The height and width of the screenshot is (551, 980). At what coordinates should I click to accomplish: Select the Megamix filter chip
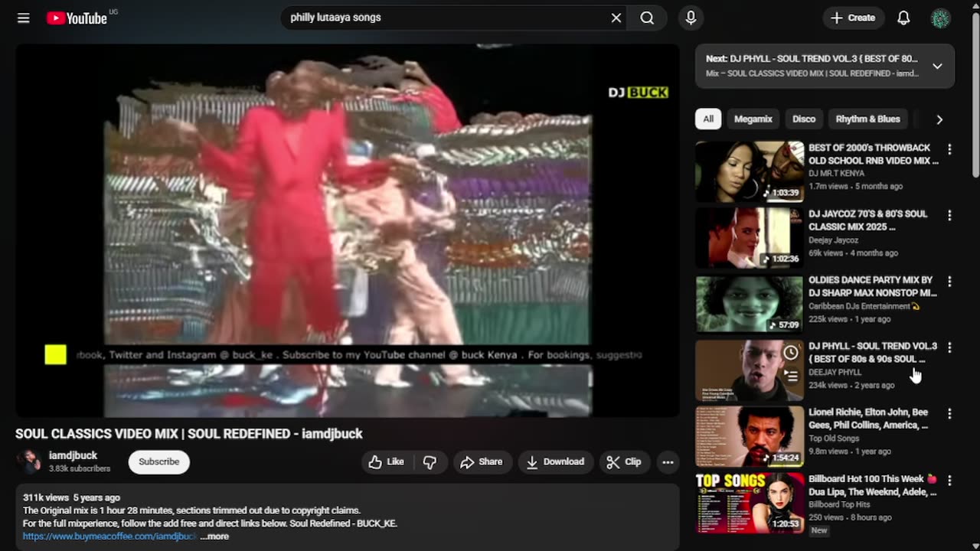click(753, 119)
